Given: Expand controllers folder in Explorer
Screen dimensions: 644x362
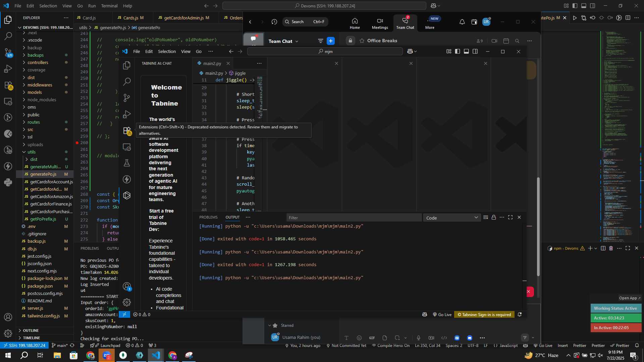Looking at the screenshot, I should point(38,62).
